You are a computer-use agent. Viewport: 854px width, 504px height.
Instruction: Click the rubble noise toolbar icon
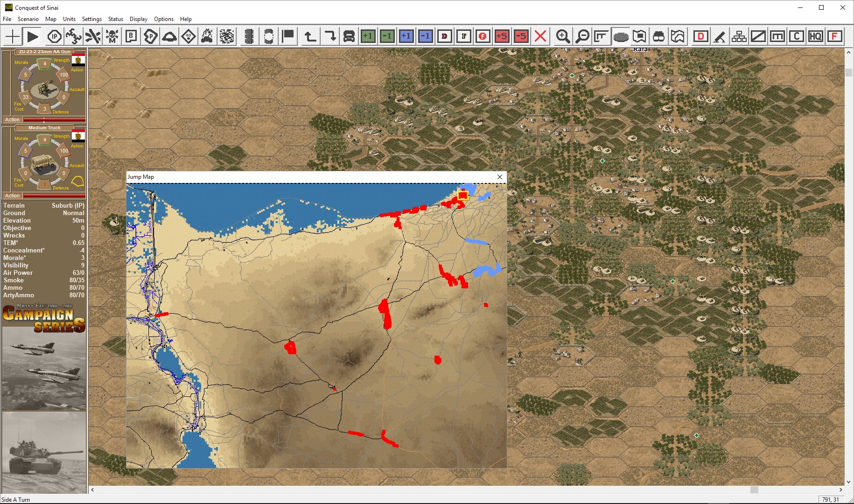tap(227, 36)
